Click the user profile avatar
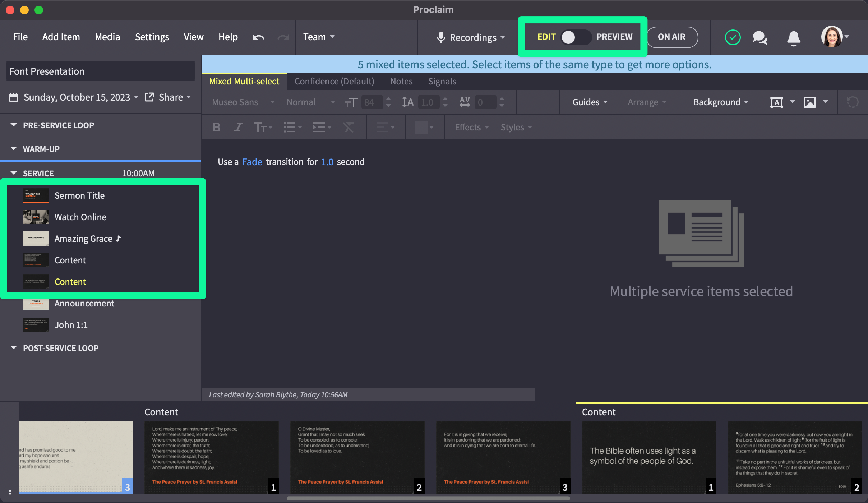This screenshot has height=503, width=868. pyautogui.click(x=832, y=37)
